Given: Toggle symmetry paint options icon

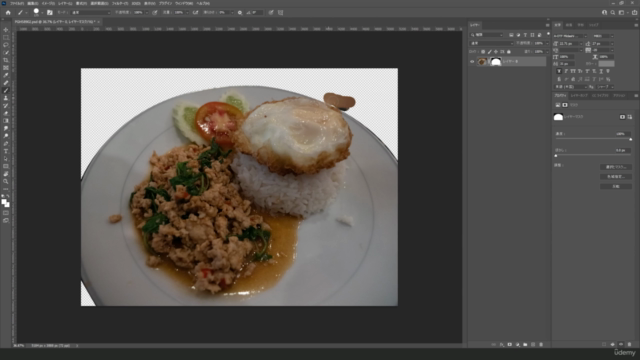Looking at the screenshot, I should [280, 13].
